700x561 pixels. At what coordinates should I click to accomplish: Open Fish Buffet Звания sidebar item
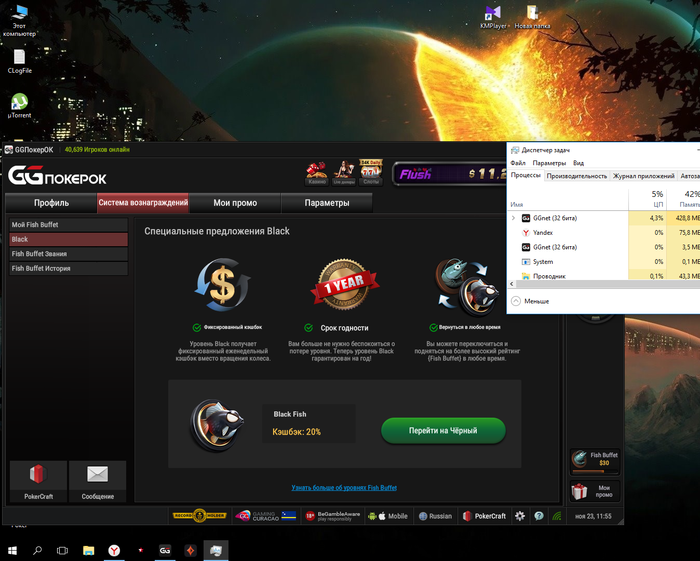point(69,253)
